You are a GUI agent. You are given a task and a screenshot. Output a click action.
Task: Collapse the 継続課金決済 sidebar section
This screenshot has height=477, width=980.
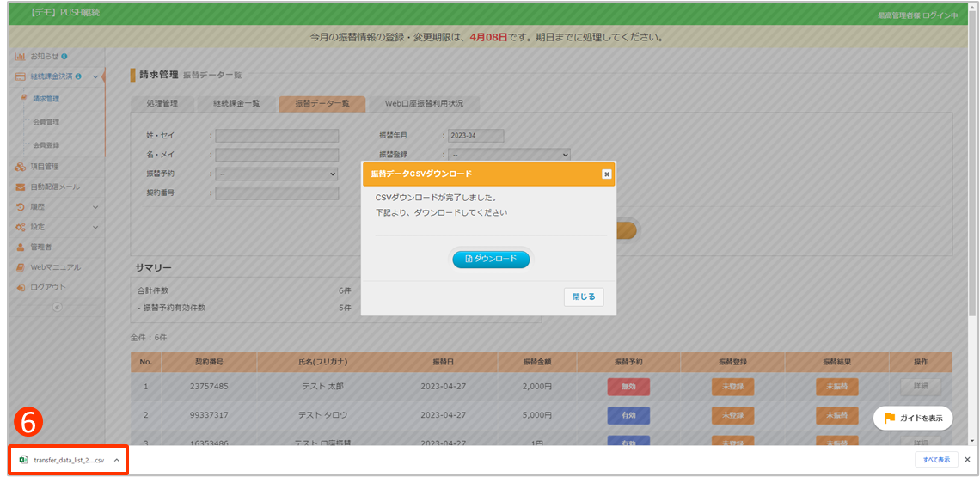[95, 77]
